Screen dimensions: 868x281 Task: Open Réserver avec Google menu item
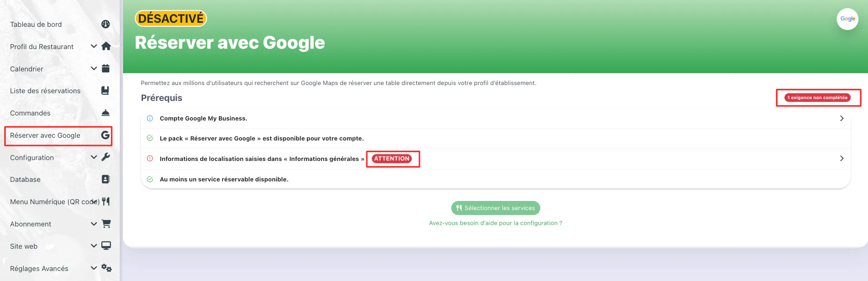click(x=45, y=135)
